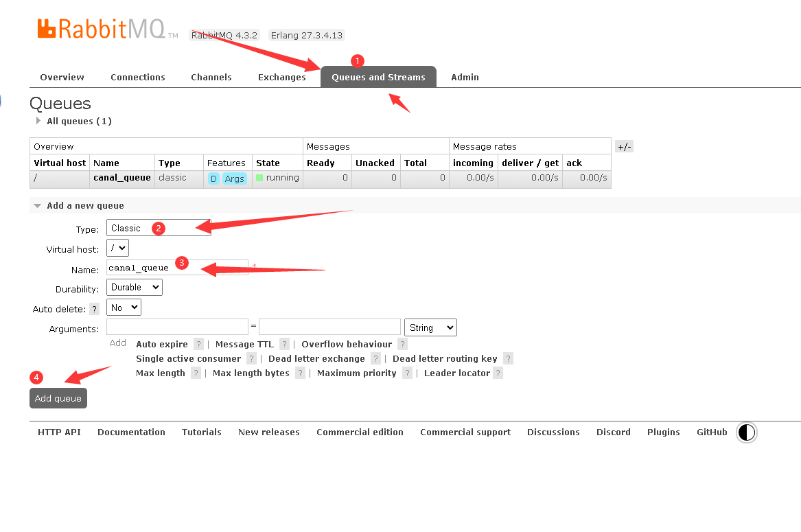Viewport: 801px width, 532px height.
Task: Click the Leader locator shortcut
Action: [456, 373]
